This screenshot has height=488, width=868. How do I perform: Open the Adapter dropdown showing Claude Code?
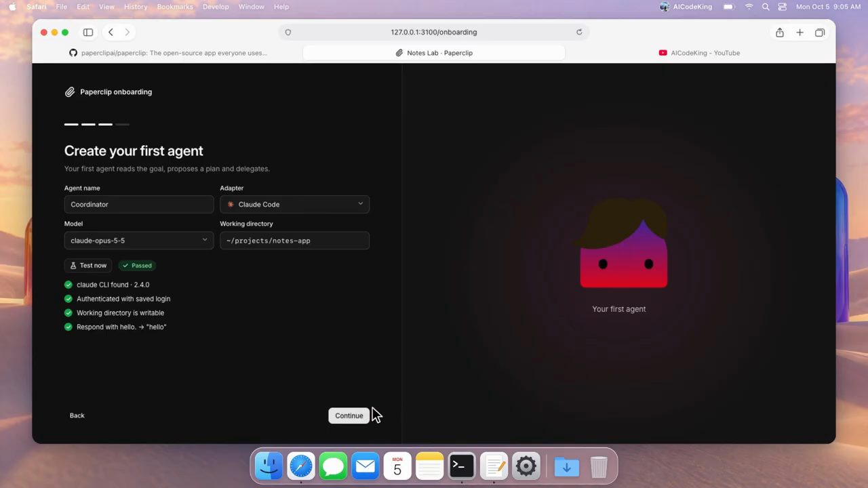point(294,204)
